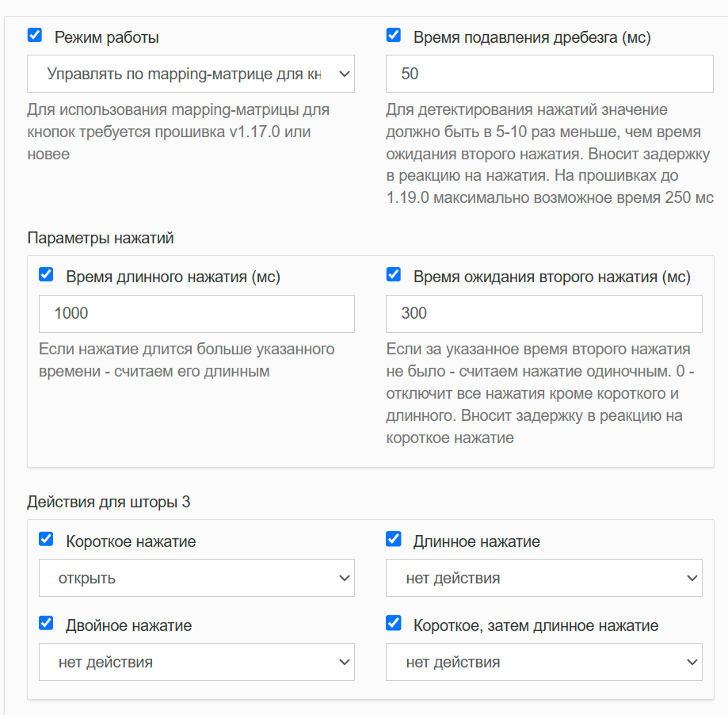Uncheck the Двойное нажатие checkbox
This screenshot has width=728, height=715.
click(x=46, y=623)
